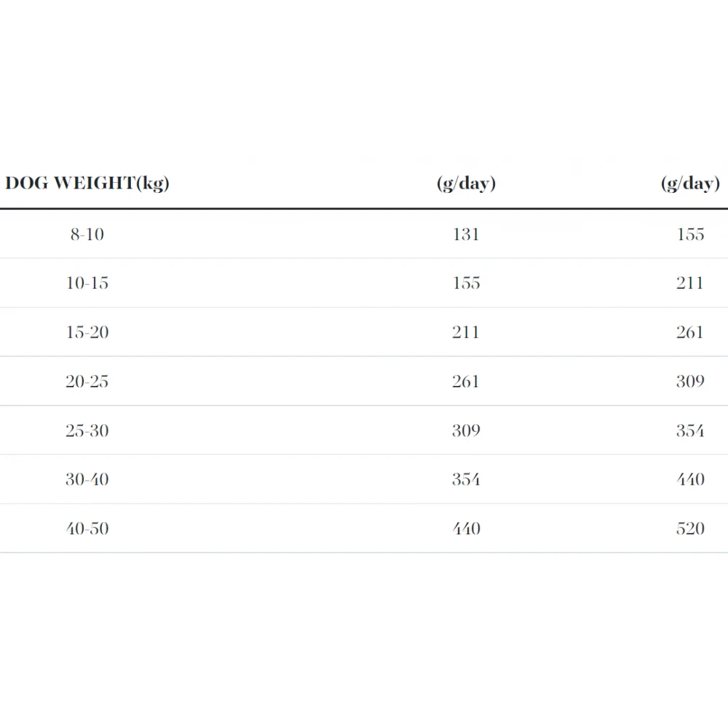Select the 8-10 weight range cell
The image size is (728, 728).
click(x=87, y=234)
